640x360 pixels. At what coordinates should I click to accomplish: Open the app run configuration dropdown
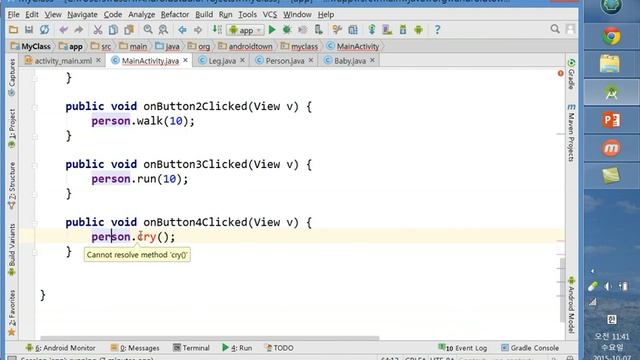246,30
